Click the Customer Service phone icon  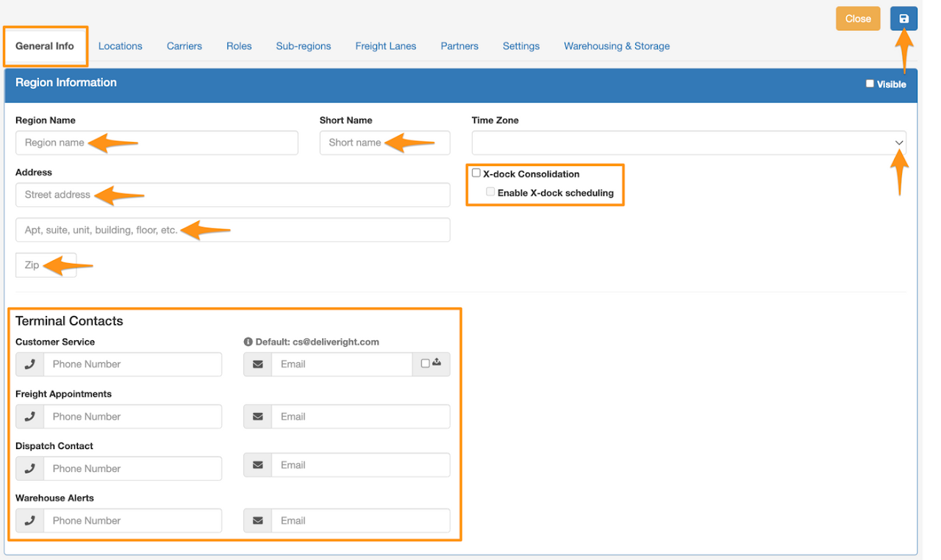29,365
